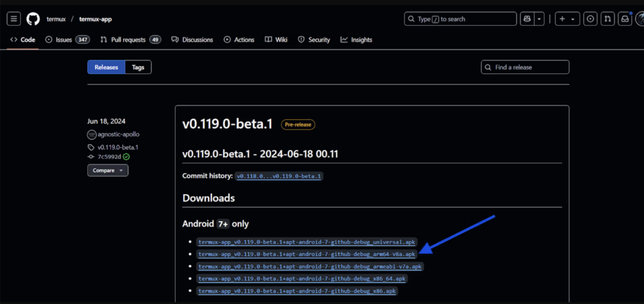Download the arm64-v8a APK file
Image resolution: width=644 pixels, height=304 pixels.
point(306,254)
